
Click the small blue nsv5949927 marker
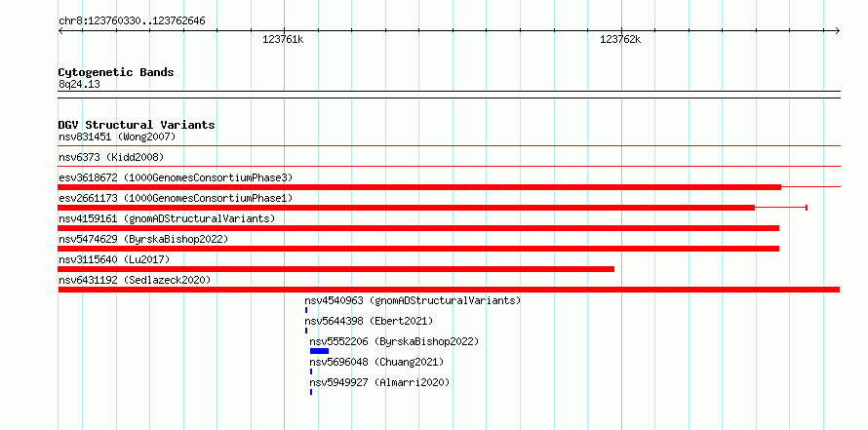click(x=311, y=392)
